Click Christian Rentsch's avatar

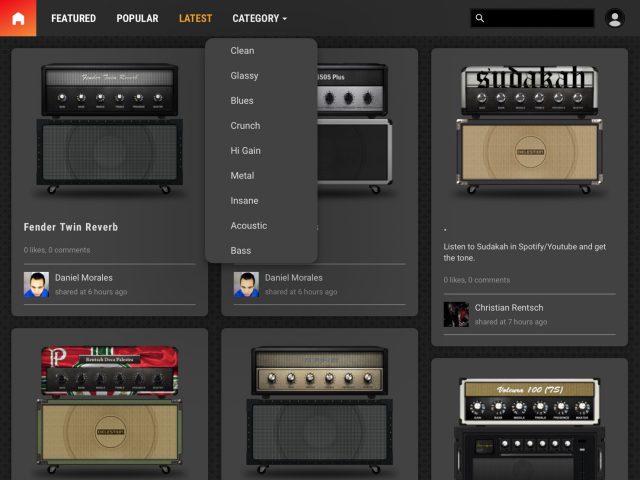pos(456,314)
